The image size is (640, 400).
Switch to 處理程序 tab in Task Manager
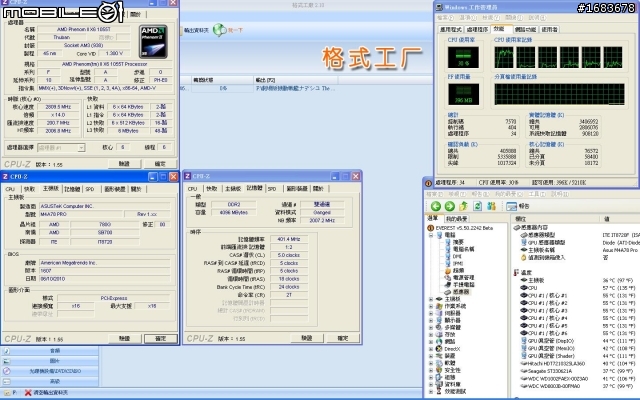477,29
